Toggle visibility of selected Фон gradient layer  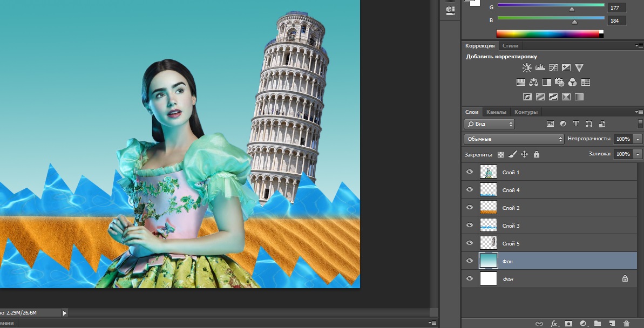(x=470, y=261)
